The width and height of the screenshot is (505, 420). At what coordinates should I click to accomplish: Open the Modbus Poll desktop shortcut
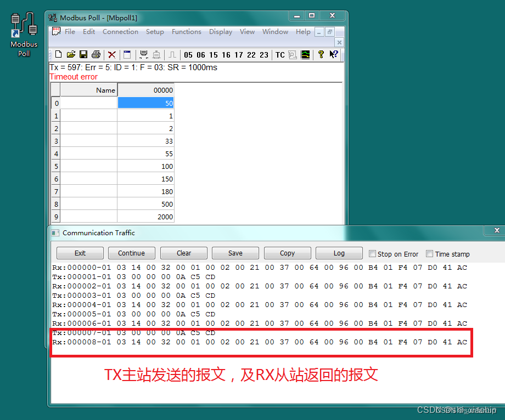pyautogui.click(x=24, y=34)
